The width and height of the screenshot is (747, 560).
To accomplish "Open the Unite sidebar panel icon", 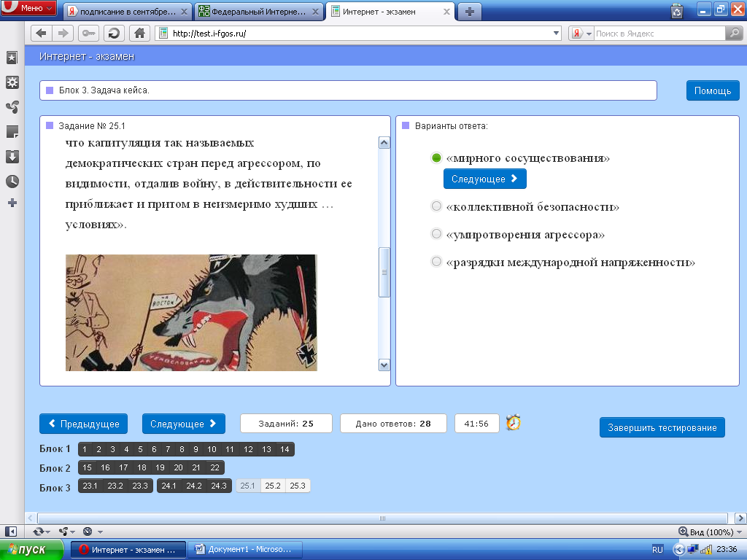I will coord(12,107).
